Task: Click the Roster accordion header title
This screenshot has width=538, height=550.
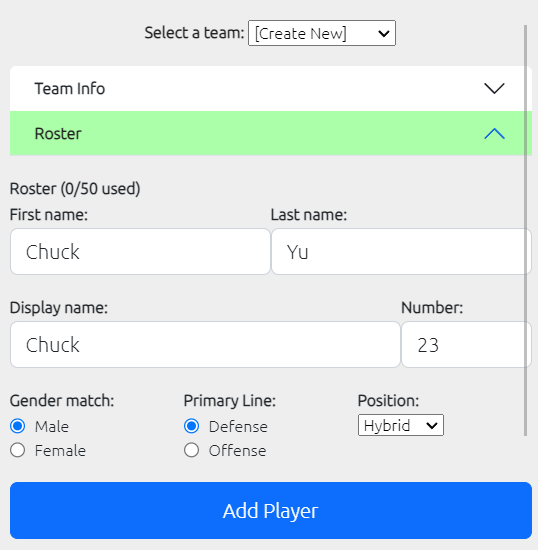Action: coord(58,134)
